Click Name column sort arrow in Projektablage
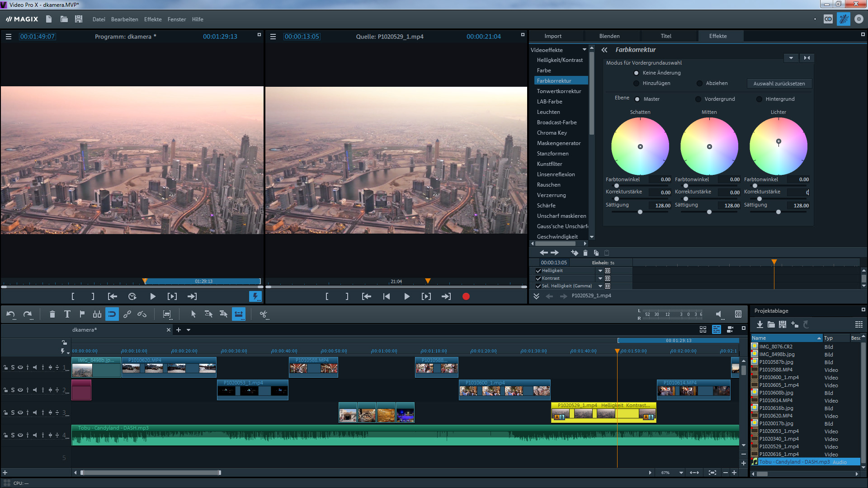This screenshot has width=868, height=488. 819,338
